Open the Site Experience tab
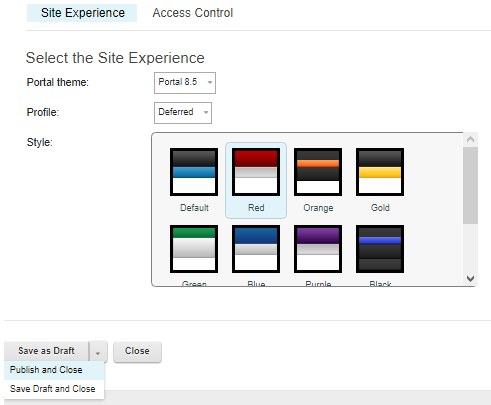 [x=82, y=13]
